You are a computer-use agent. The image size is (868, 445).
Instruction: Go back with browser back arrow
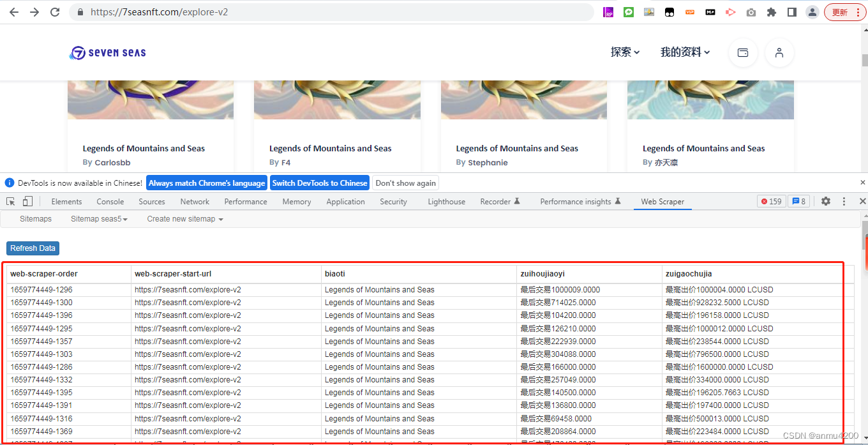[14, 12]
